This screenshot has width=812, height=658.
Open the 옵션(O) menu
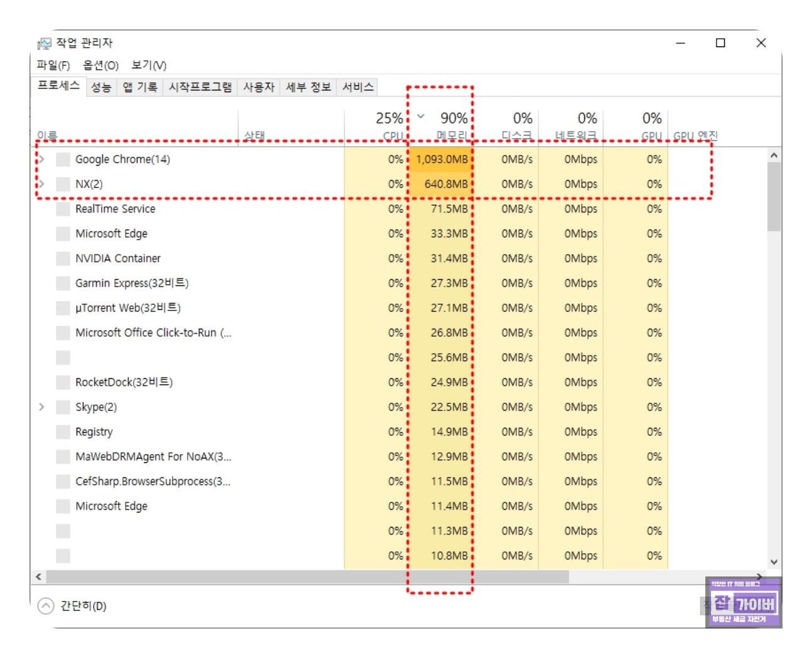[100, 65]
